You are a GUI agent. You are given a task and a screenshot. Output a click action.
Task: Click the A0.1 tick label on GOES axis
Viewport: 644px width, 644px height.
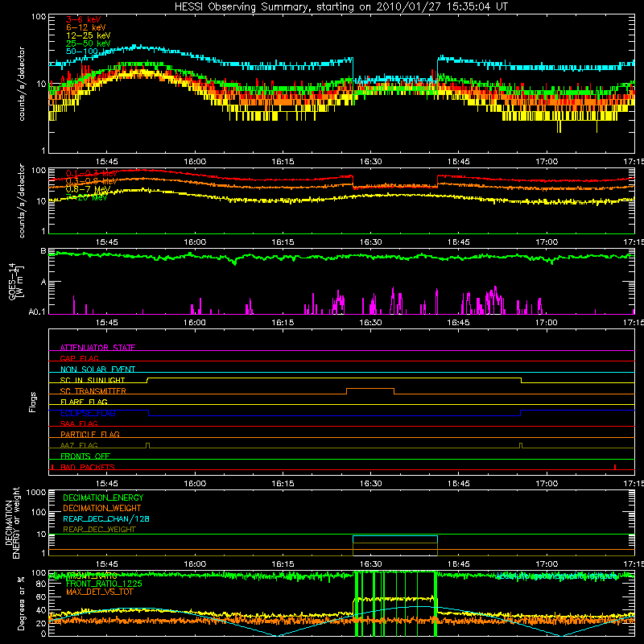click(36, 312)
